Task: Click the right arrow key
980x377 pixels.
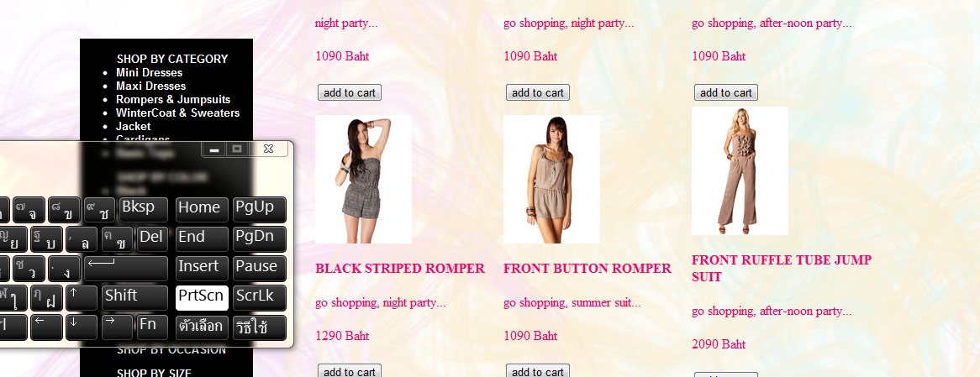Action: [117, 327]
